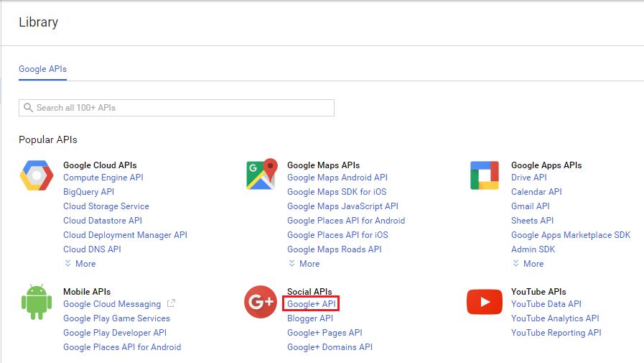Screen dimensions: 644x363
Task: Open the YouTube Data API link
Action: pyautogui.click(x=546, y=304)
